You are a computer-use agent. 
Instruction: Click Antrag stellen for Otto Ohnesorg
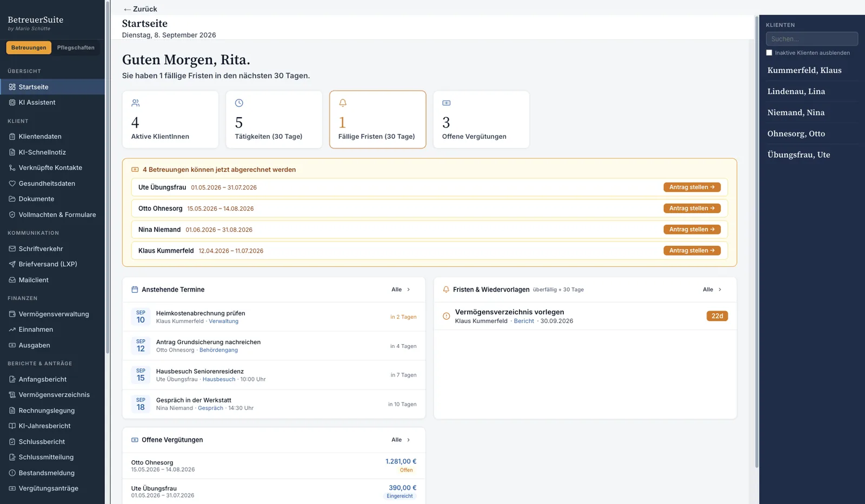point(692,209)
